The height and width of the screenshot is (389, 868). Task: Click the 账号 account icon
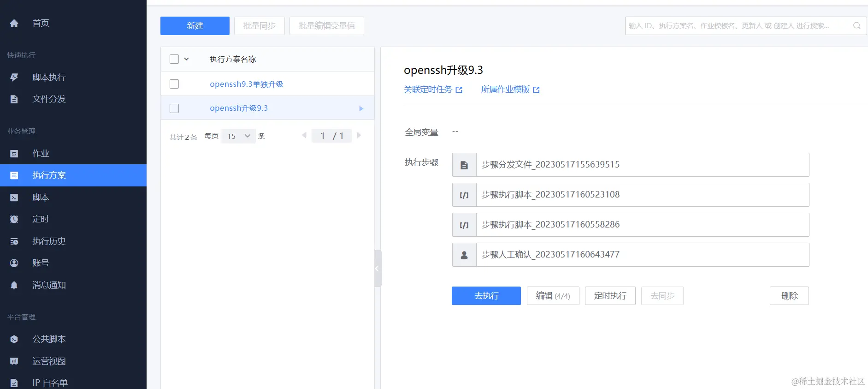[14, 263]
